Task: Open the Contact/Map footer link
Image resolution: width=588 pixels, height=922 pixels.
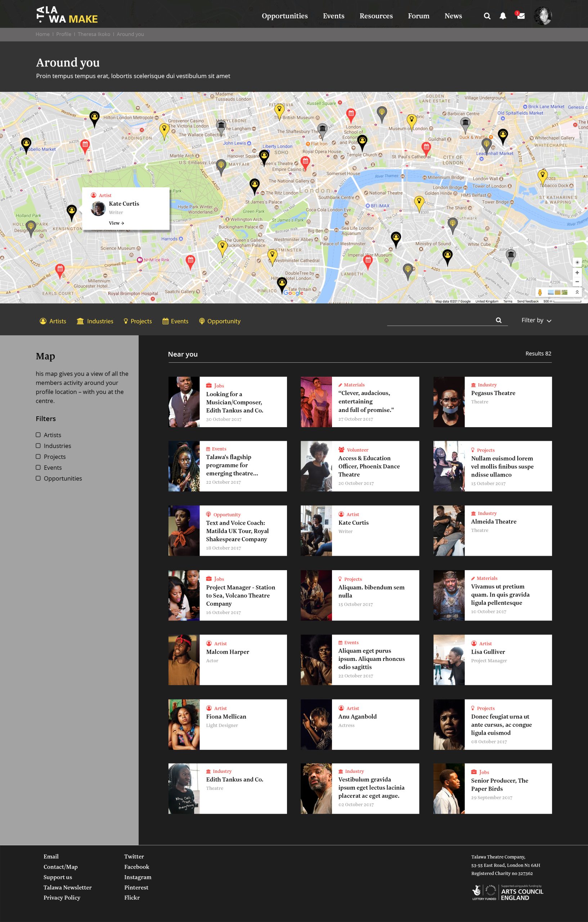Action: 60,867
